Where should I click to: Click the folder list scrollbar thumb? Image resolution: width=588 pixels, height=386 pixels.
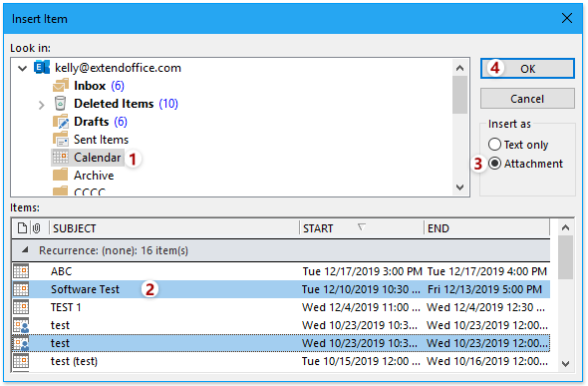[x=459, y=95]
